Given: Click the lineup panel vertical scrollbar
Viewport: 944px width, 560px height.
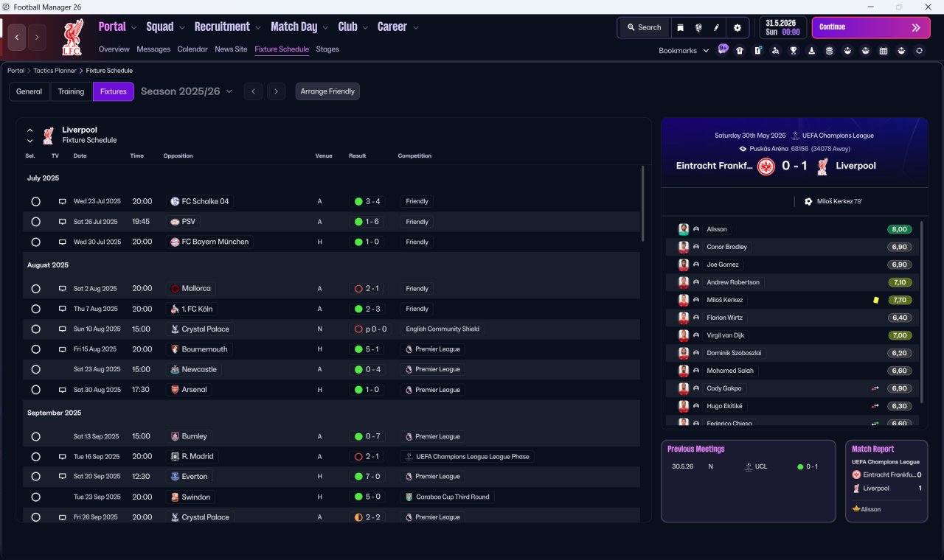Looking at the screenshot, I should click(921, 311).
